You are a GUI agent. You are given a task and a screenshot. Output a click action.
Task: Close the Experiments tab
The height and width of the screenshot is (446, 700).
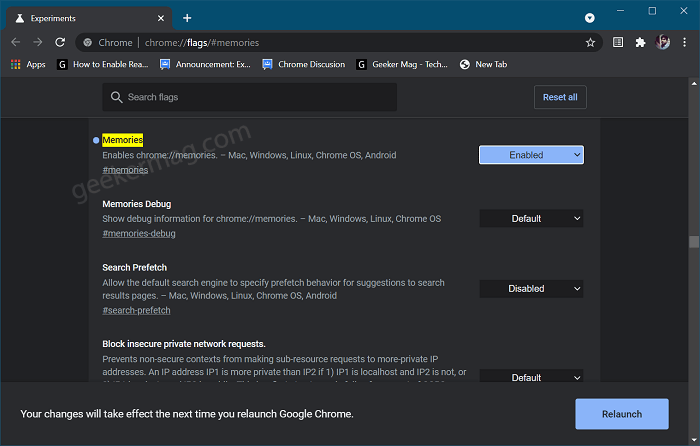(161, 18)
